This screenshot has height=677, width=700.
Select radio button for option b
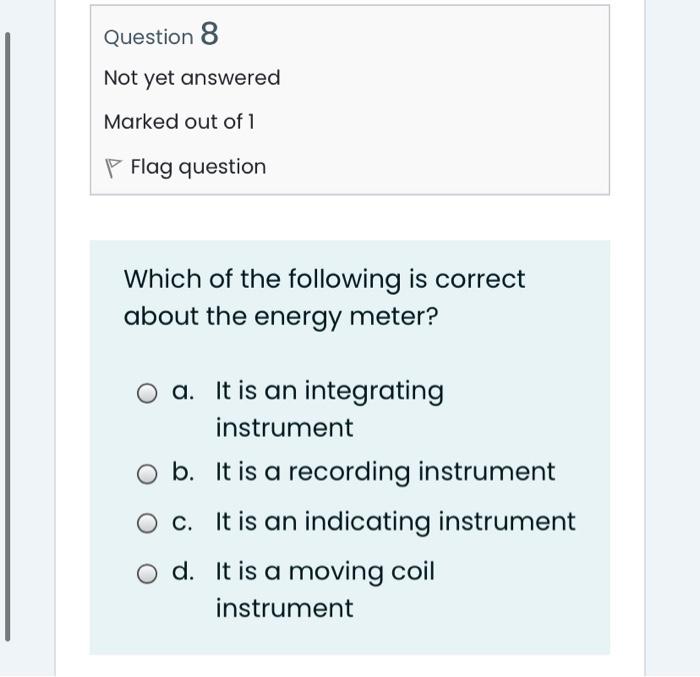pos(148,474)
